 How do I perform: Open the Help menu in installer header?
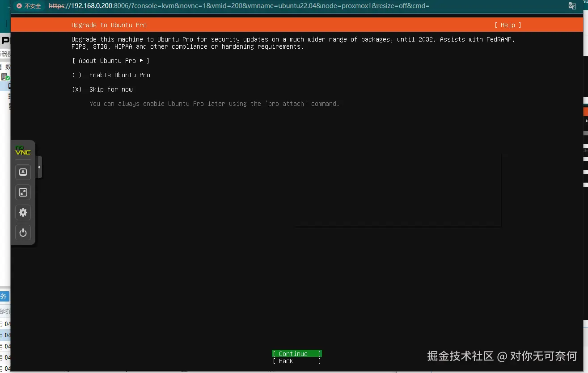point(508,25)
